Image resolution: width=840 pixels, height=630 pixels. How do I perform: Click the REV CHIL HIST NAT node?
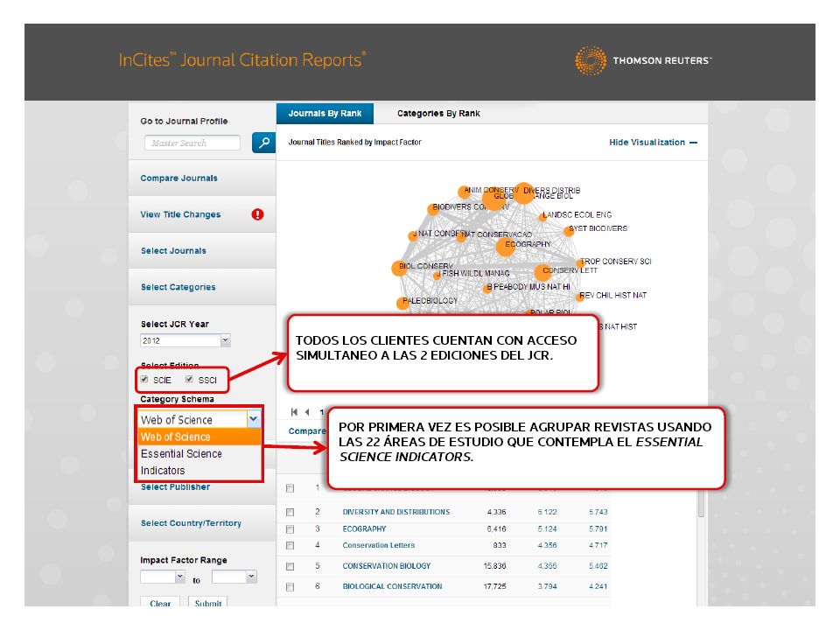pos(580,297)
